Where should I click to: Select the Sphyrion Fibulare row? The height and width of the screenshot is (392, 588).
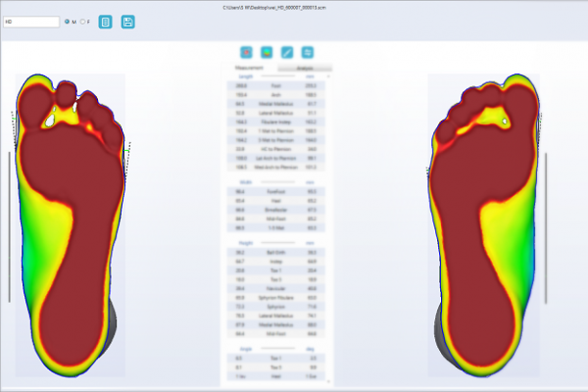276,298
